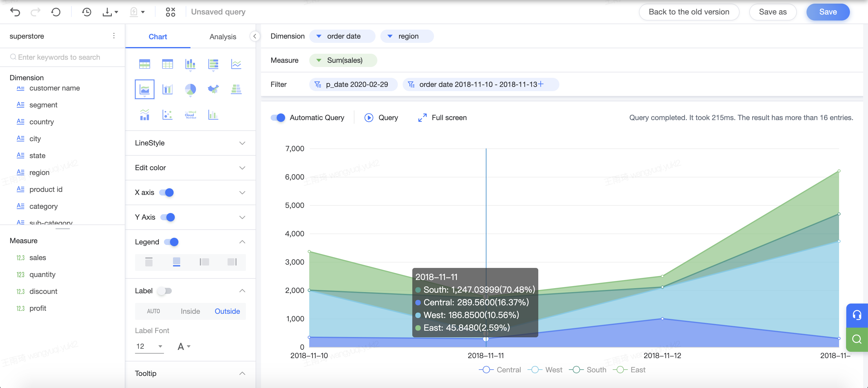Click the blue Save button
Image resolution: width=868 pixels, height=388 pixels.
tap(828, 12)
